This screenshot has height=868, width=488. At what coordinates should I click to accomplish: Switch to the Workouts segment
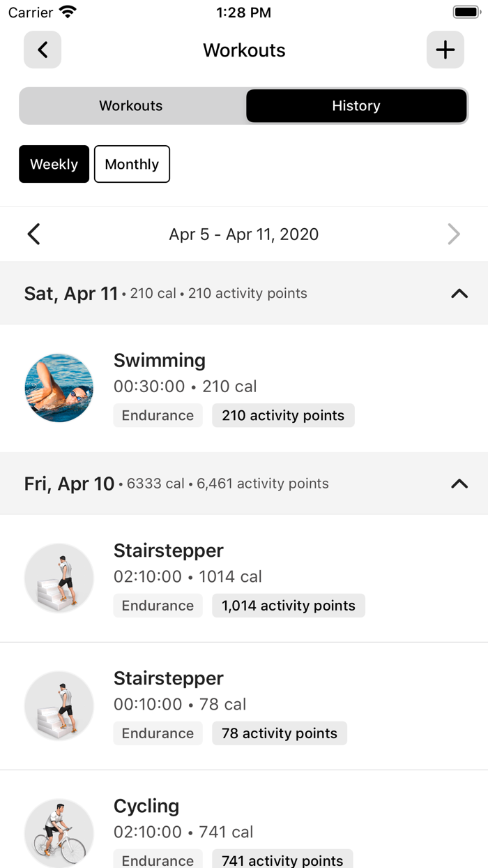(x=130, y=105)
